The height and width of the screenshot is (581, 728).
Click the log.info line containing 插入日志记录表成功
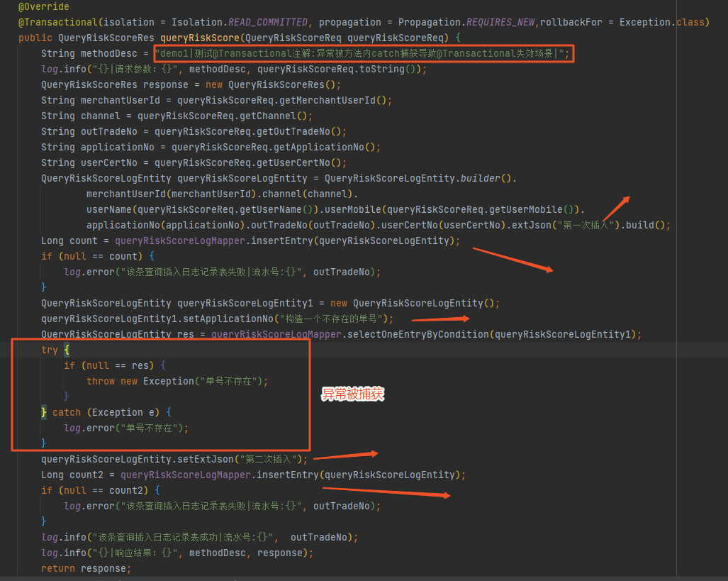pos(200,538)
